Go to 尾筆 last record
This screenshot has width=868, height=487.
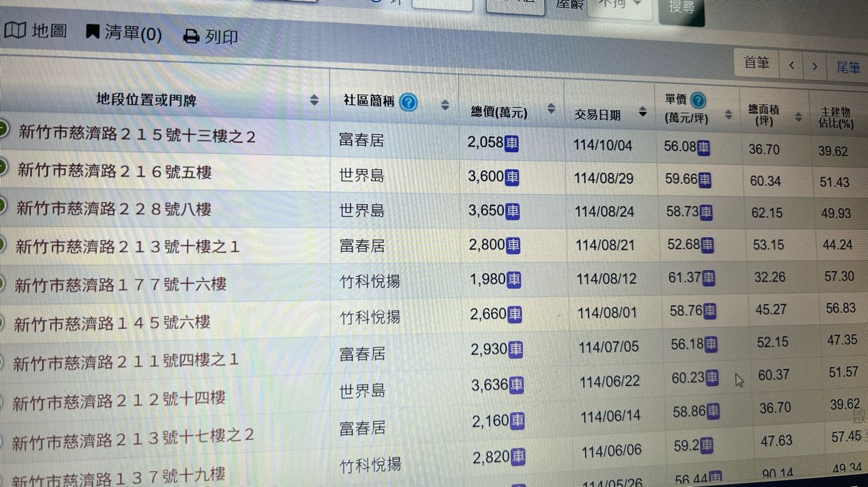(848, 67)
